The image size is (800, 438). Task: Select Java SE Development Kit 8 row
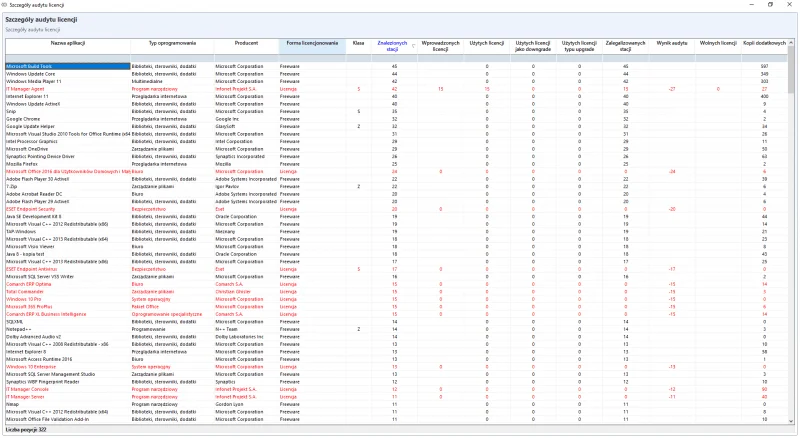[396, 216]
